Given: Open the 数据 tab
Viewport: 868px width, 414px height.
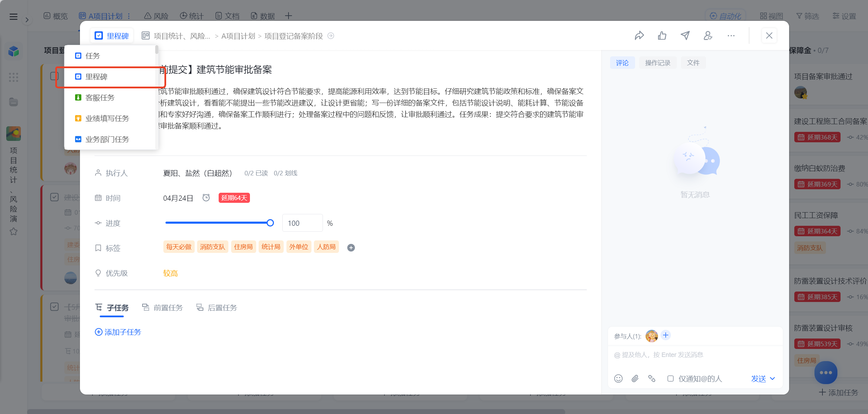Looking at the screenshot, I should tap(263, 16).
